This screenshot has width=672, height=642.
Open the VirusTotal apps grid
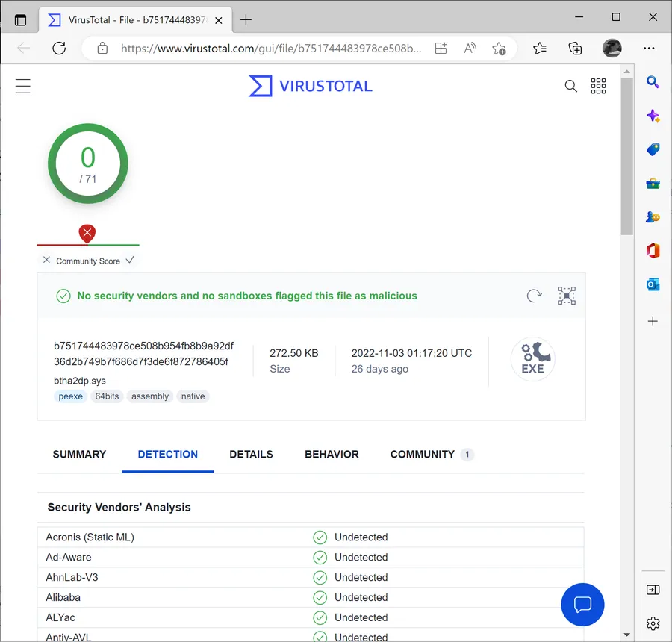pos(598,86)
